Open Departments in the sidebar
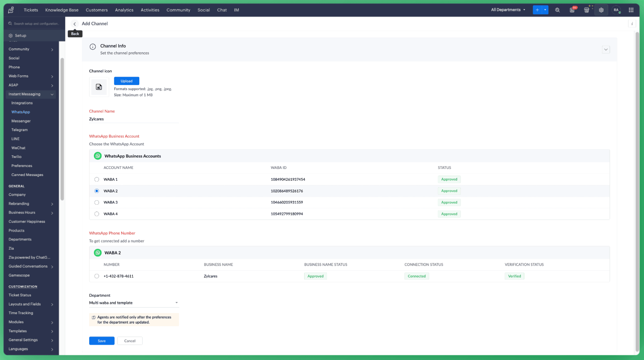The image size is (644, 360). pos(20,239)
